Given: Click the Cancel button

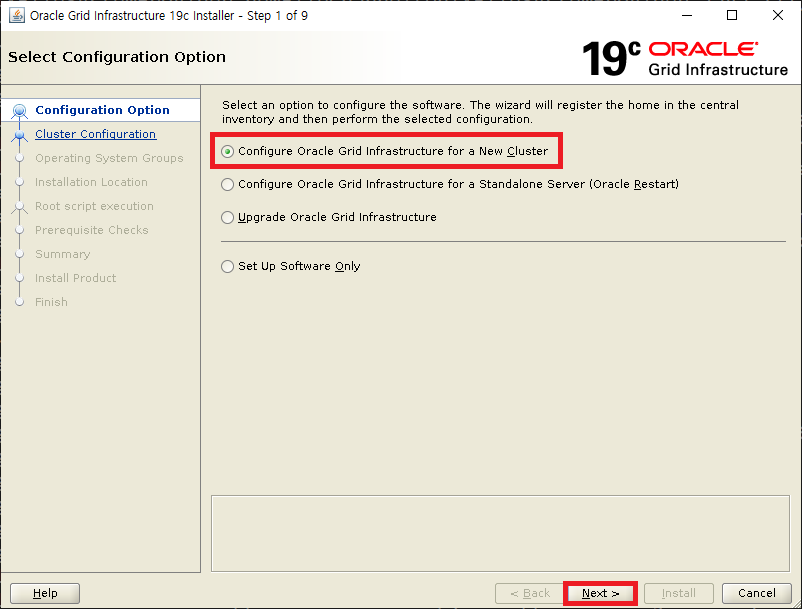Looking at the screenshot, I should point(756,593).
